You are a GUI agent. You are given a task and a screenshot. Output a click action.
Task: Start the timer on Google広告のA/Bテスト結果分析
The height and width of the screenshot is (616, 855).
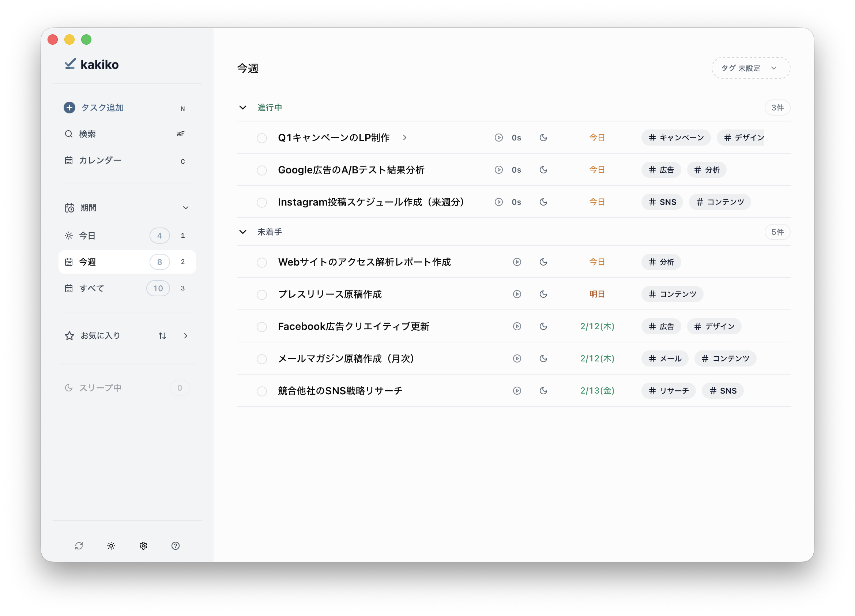click(498, 170)
